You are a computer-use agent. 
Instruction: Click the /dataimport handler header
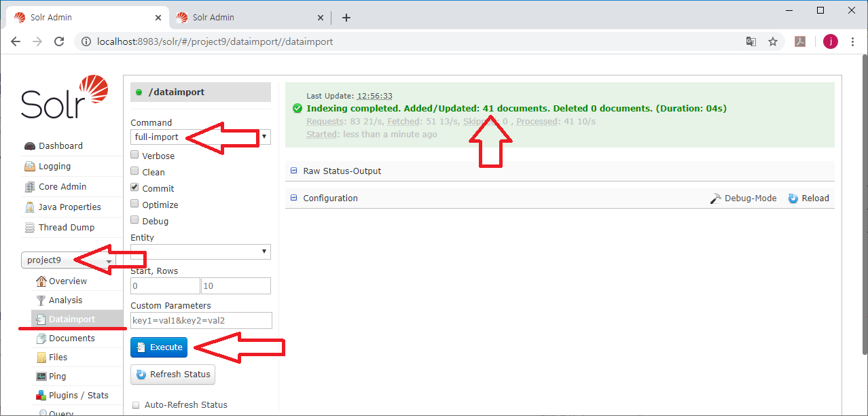(x=201, y=92)
